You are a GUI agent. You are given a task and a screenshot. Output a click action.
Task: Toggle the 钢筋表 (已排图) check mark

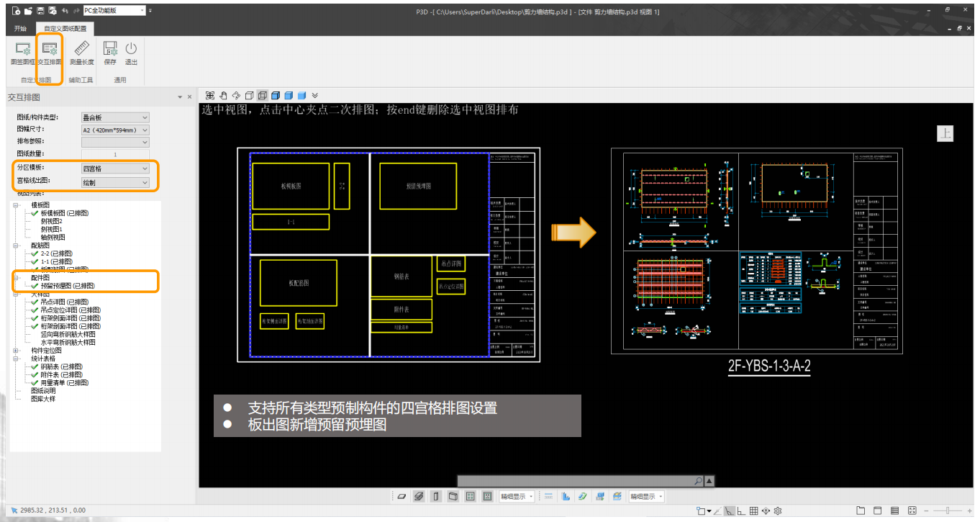[x=34, y=366]
